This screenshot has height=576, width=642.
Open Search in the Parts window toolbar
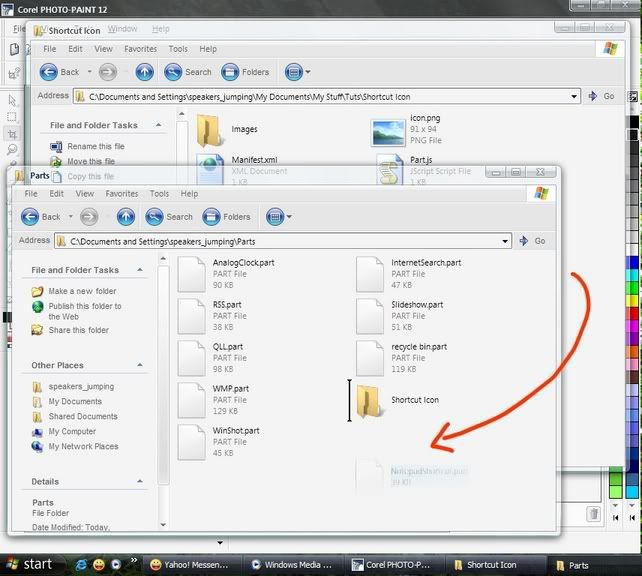tap(169, 217)
